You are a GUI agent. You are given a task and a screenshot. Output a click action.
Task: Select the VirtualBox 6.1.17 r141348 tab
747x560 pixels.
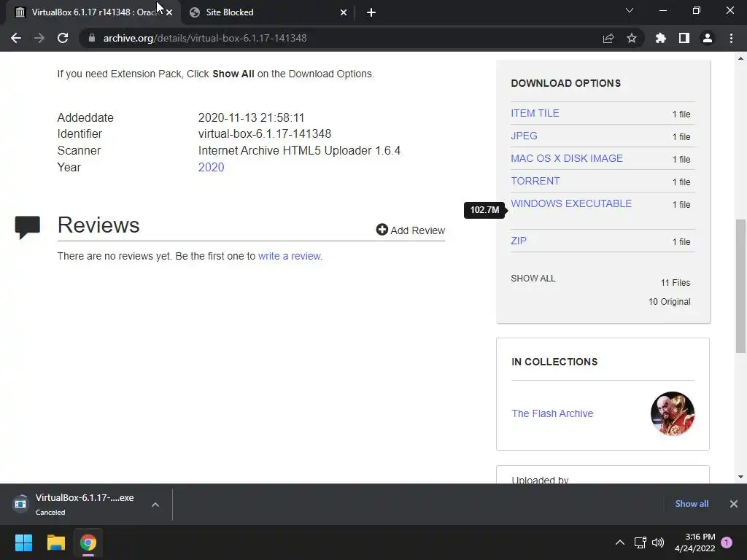click(93, 12)
